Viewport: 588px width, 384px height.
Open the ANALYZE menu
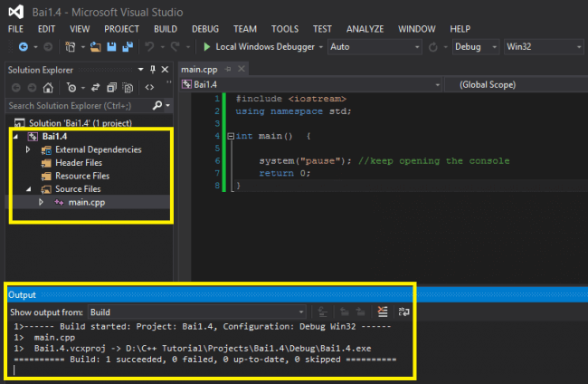(365, 29)
